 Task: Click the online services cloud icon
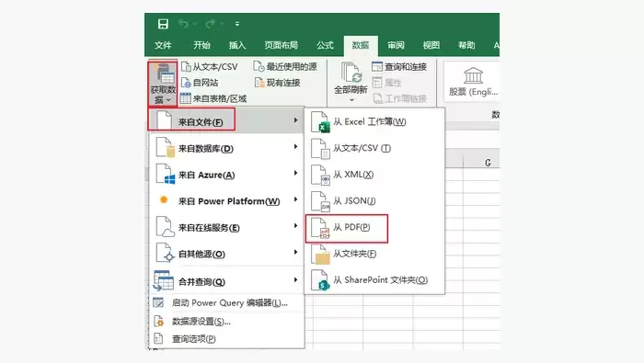(167, 233)
